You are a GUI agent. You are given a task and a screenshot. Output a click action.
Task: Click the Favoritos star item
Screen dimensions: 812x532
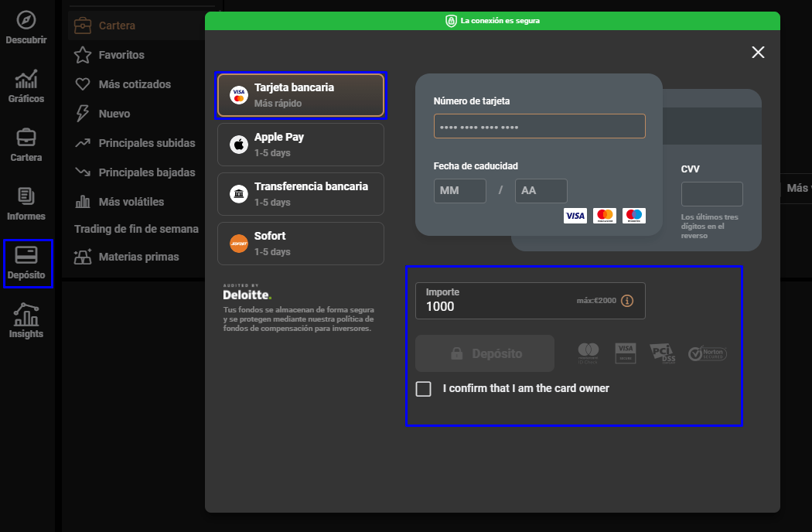point(121,55)
